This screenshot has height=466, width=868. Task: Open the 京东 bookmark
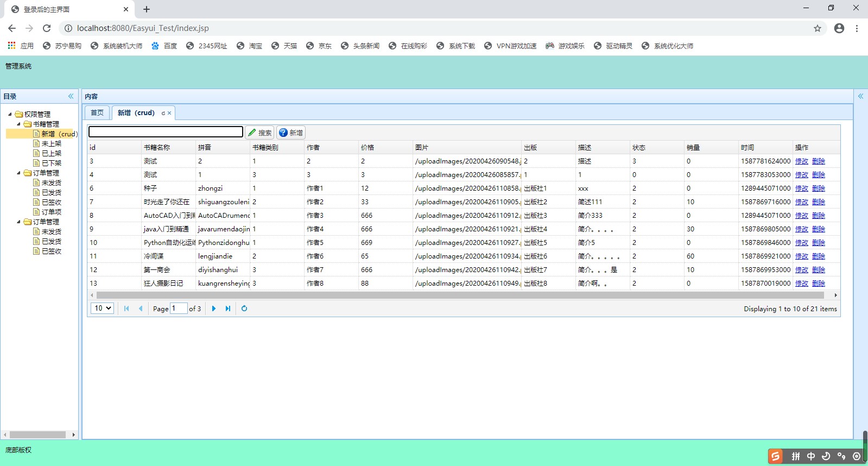[319, 46]
